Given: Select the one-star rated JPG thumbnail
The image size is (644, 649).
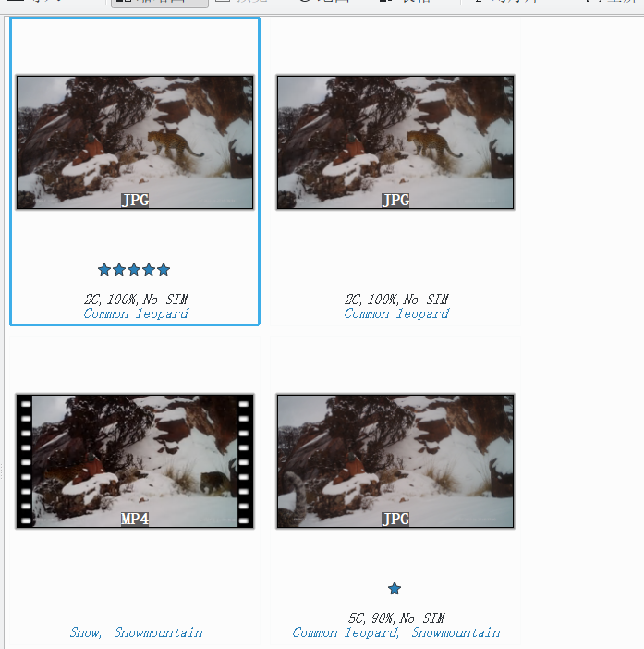Looking at the screenshot, I should pos(395,460).
